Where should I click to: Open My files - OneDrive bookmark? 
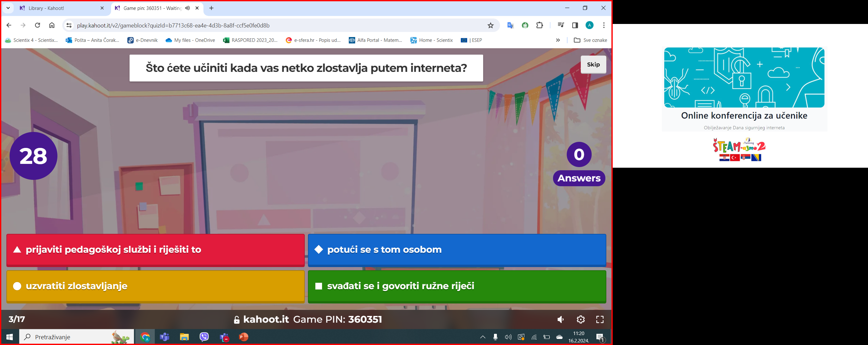[x=191, y=40]
